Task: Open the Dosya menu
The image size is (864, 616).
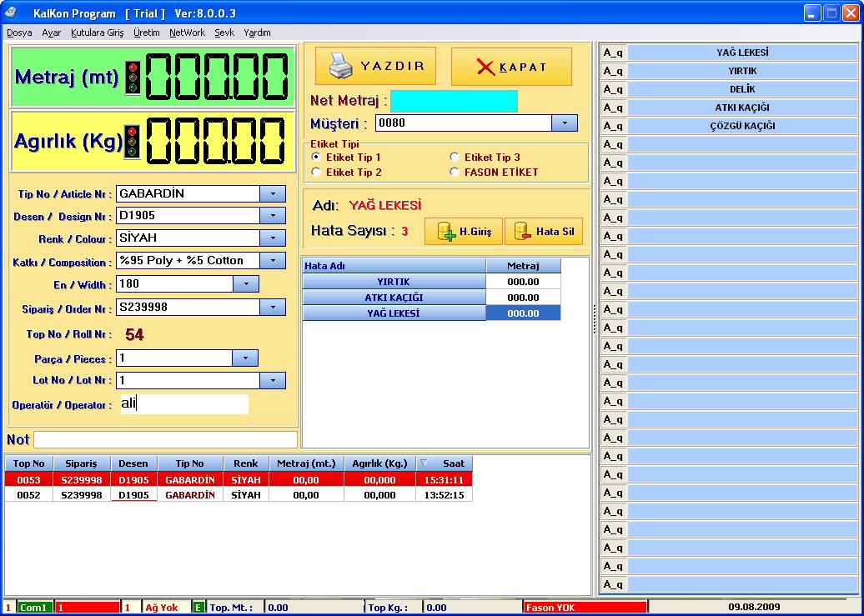Action: pyautogui.click(x=19, y=33)
